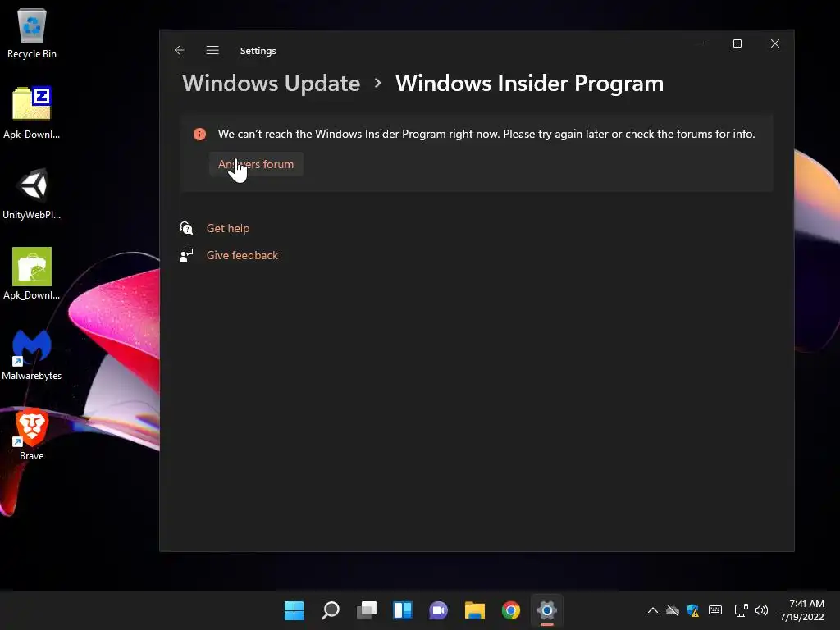Screen dimensions: 840x630
Task: Open the volume speaker tray icon
Action: tap(760, 610)
